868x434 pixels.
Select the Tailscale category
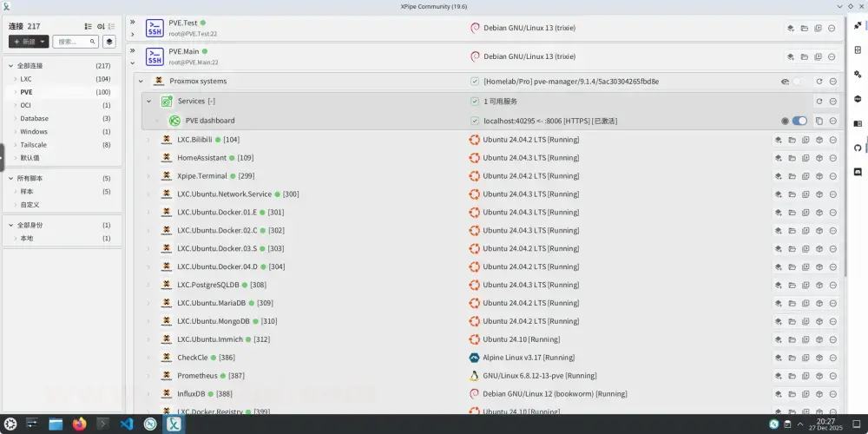click(35, 145)
